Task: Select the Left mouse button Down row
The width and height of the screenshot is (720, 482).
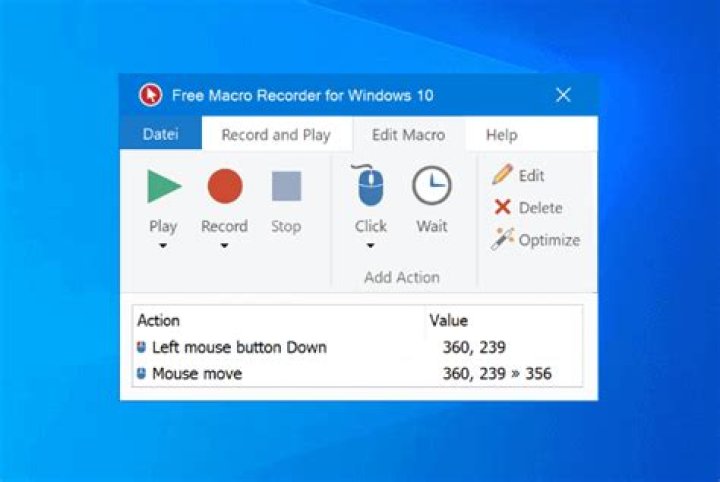Action: [x=357, y=347]
